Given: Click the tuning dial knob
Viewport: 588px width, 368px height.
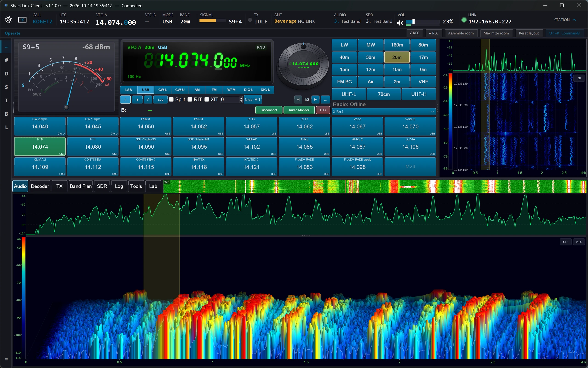Looking at the screenshot, I should (303, 64).
